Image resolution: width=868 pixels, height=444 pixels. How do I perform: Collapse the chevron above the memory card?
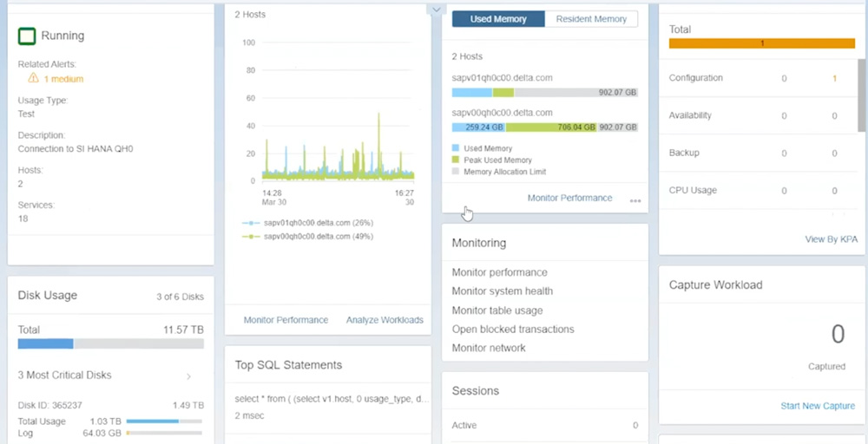(x=436, y=9)
